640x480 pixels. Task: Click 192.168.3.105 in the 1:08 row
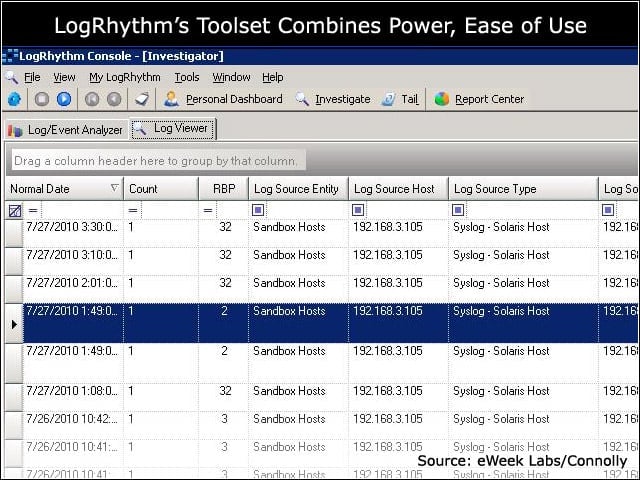point(388,391)
